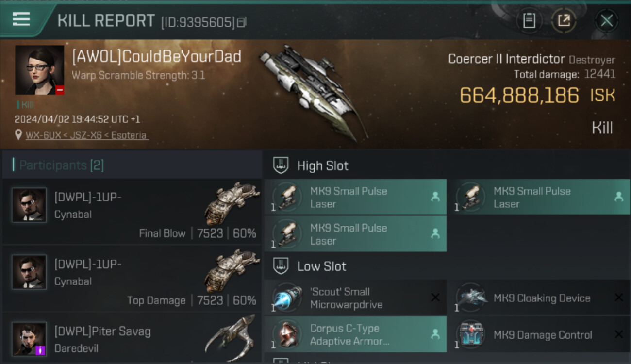Screen dimensions: 631x364
Task: Select Final Blow Cynabal participant entry
Action: [132, 212]
